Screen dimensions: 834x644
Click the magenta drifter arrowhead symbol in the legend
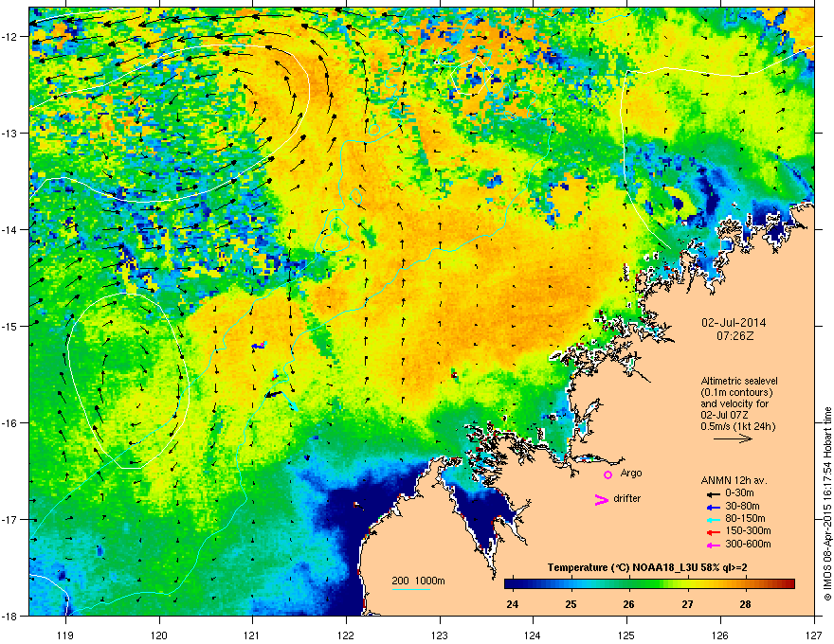[x=602, y=499]
